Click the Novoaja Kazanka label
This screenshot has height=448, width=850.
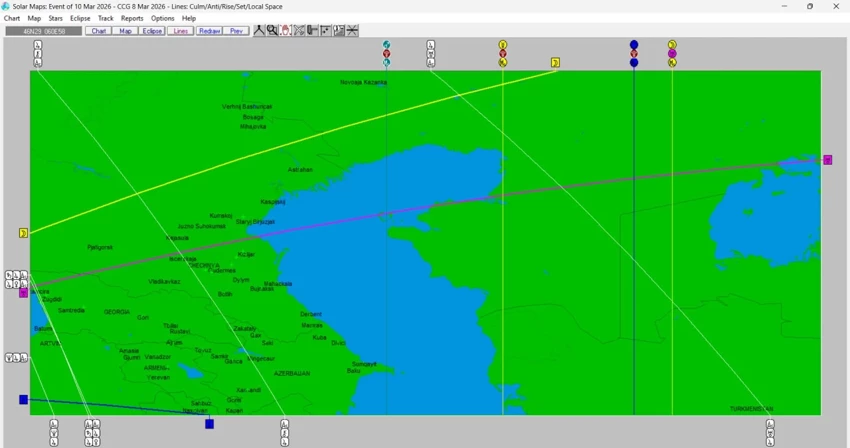(x=363, y=82)
